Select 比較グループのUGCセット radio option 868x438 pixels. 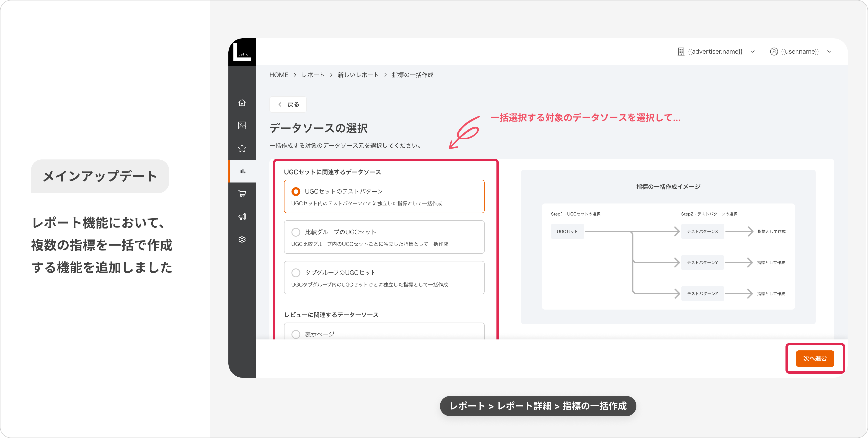[296, 232]
